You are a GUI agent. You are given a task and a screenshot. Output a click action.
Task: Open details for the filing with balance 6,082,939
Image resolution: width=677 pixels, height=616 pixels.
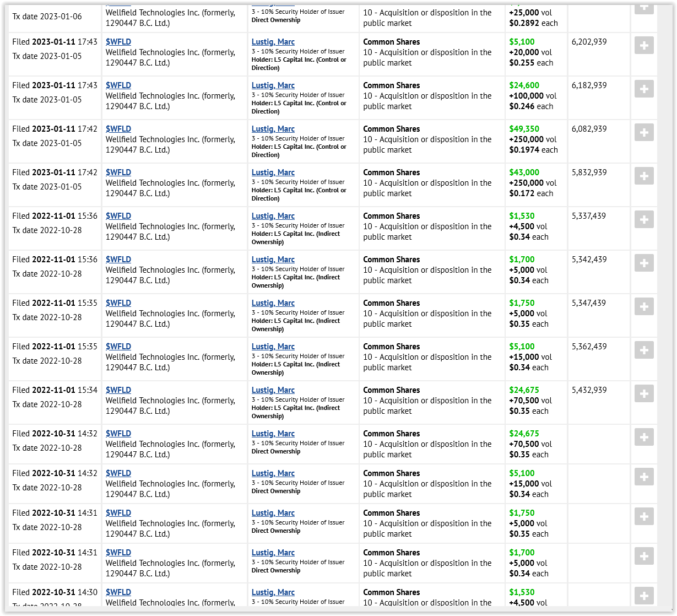(643, 132)
